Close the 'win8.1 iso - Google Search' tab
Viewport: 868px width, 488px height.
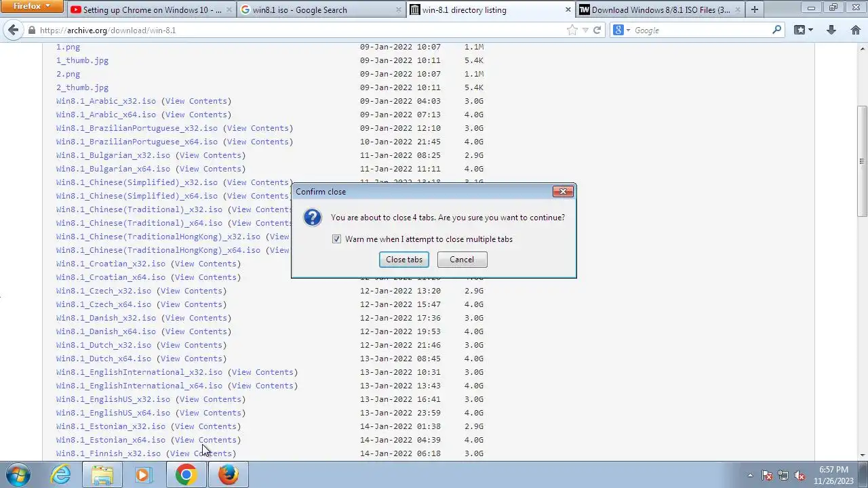tap(398, 9)
